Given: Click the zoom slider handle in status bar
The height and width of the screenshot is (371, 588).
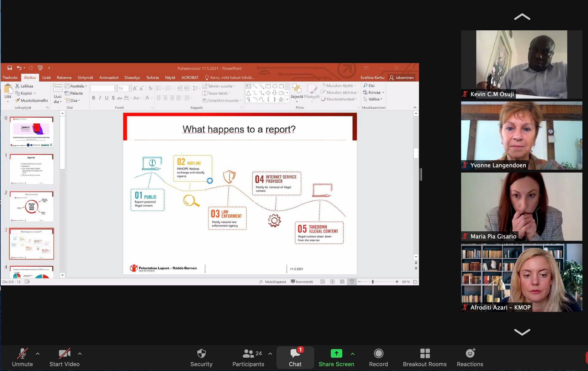Looking at the screenshot, I should [373, 282].
